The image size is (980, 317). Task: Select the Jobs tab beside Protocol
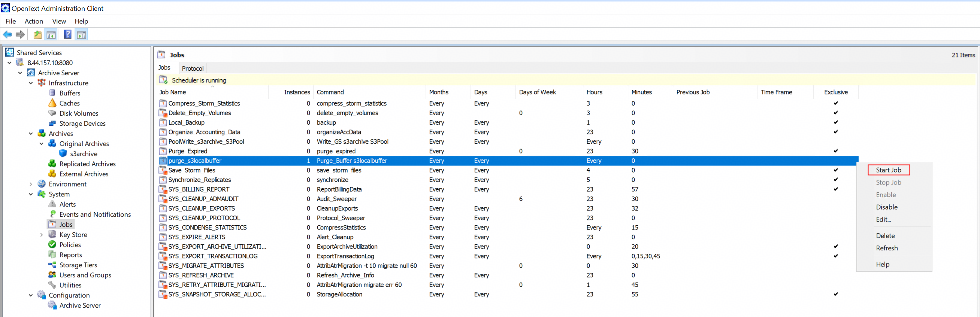tap(164, 68)
